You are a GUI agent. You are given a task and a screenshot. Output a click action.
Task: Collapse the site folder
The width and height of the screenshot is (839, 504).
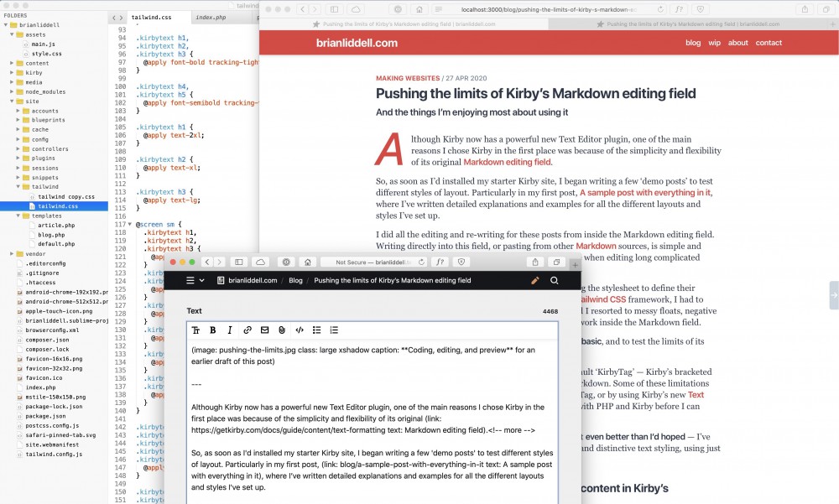point(12,101)
